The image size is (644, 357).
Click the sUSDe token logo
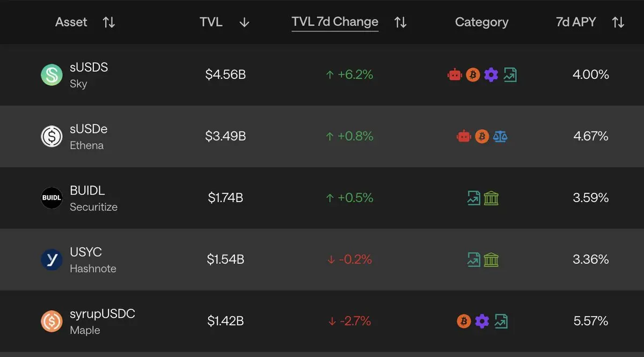coord(52,137)
